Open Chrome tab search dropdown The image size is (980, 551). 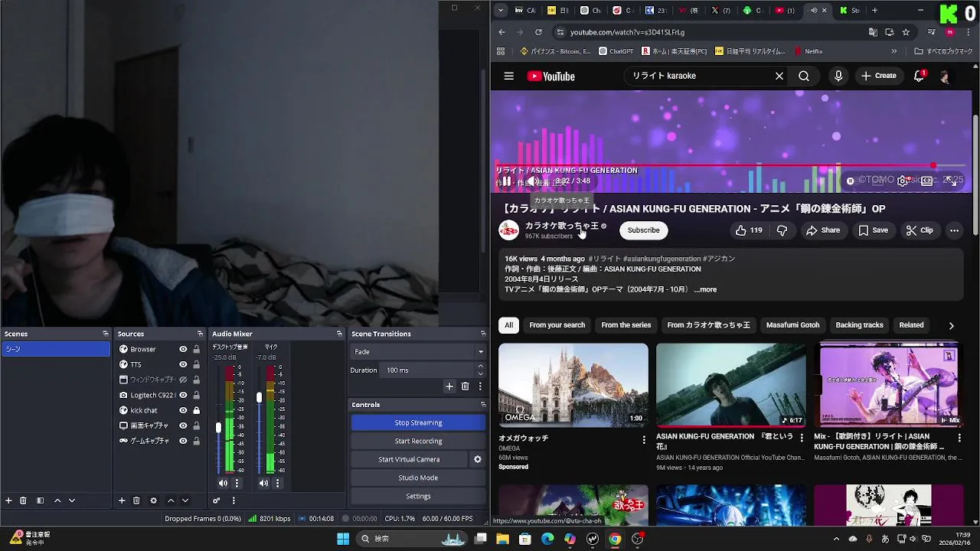tap(501, 11)
